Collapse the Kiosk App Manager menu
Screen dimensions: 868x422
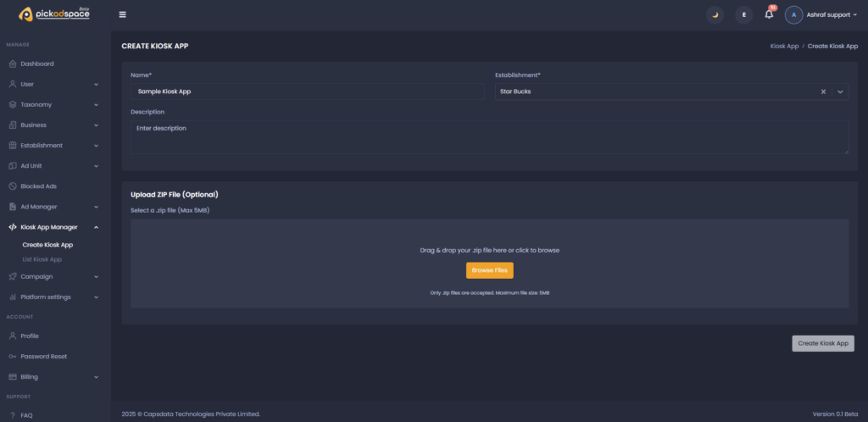tap(96, 227)
